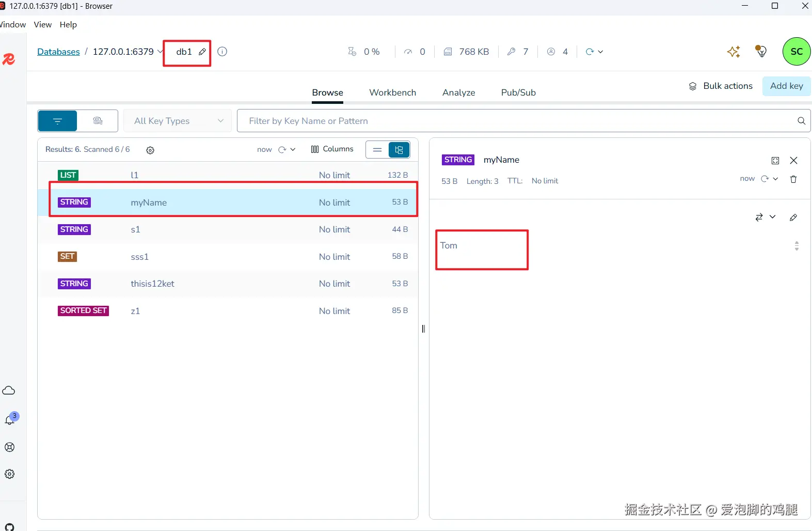The height and width of the screenshot is (531, 812).
Task: Open the GitHub icon in the sidebar
Action: 9,527
